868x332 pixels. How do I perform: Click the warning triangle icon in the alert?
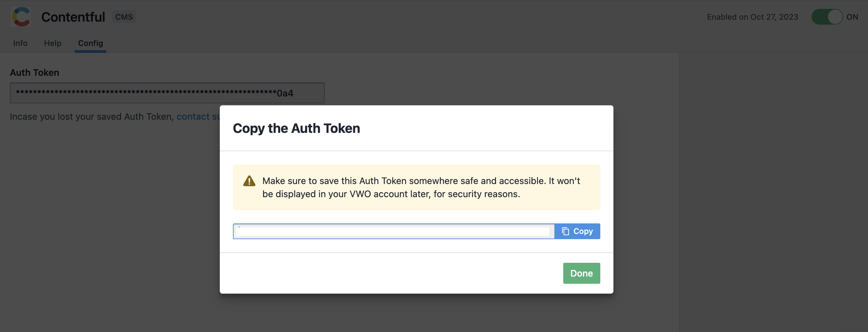coord(249,181)
